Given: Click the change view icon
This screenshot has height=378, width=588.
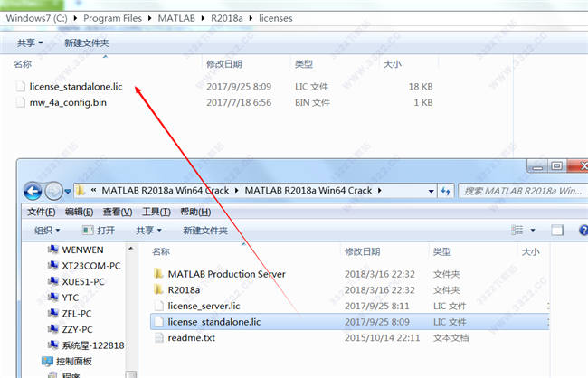Looking at the screenshot, I should (x=517, y=230).
